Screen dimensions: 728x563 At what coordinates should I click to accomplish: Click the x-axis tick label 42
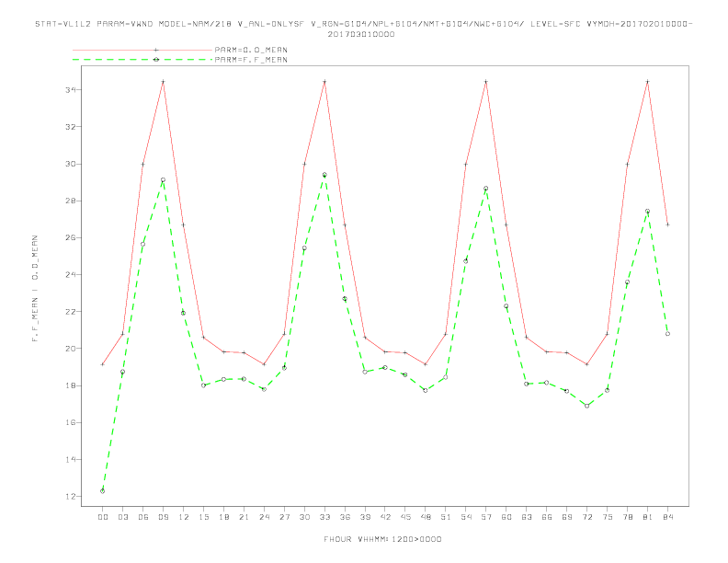(385, 517)
